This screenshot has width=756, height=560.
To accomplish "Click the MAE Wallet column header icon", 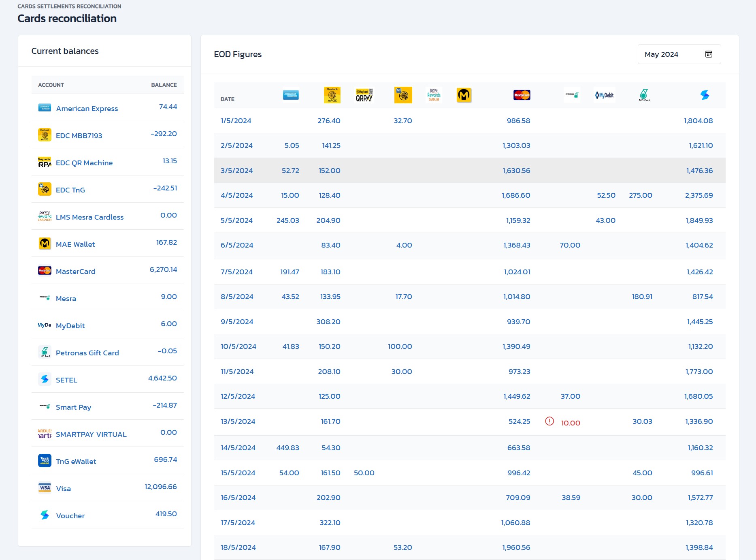I will tap(464, 95).
